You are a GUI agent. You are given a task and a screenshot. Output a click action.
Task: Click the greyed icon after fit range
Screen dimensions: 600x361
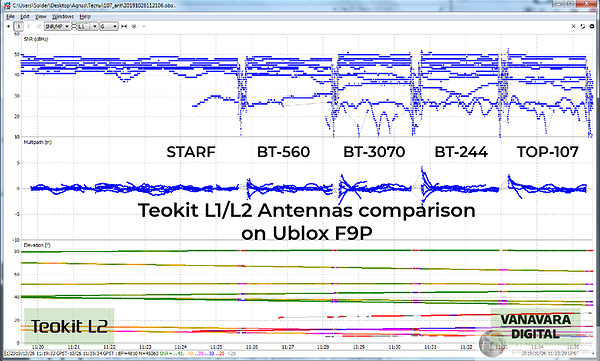point(134,26)
